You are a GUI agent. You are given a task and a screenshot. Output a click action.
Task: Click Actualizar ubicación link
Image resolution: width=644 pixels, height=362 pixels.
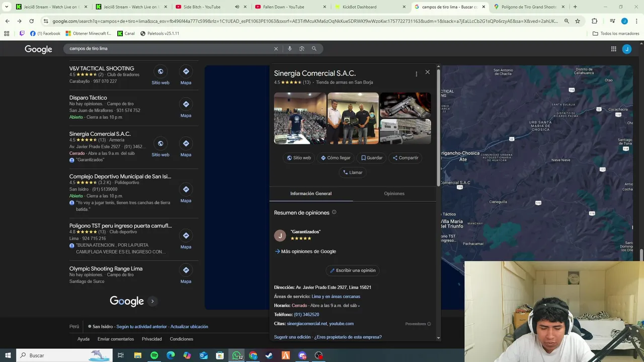click(189, 327)
